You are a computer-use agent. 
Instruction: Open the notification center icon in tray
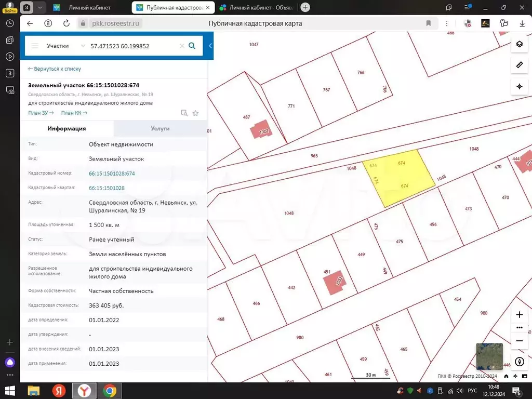click(x=517, y=391)
